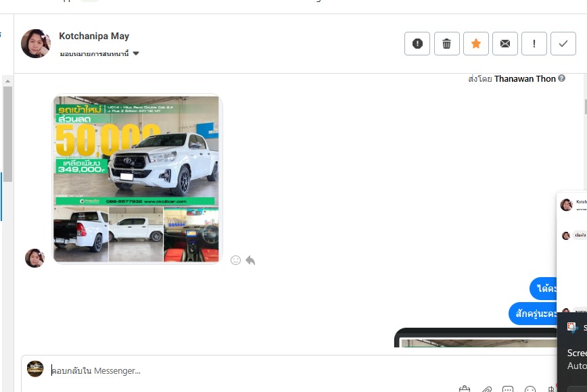Click the page avatar next to reply box
Viewport: 587px width, 392px height.
tap(35, 369)
